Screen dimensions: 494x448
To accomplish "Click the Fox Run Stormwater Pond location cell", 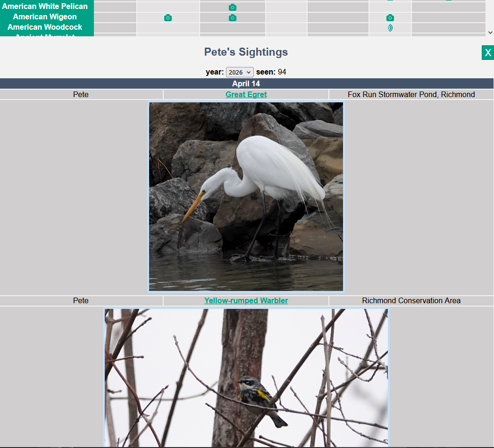I will click(411, 94).
